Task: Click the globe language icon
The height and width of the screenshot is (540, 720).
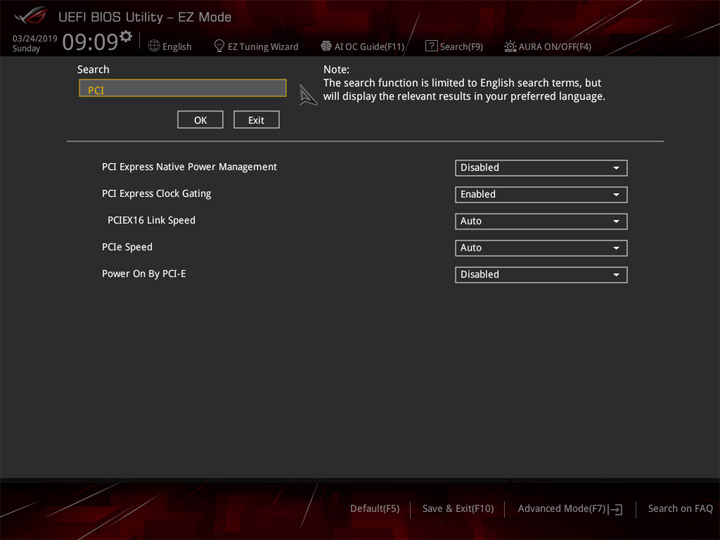Action: [154, 46]
